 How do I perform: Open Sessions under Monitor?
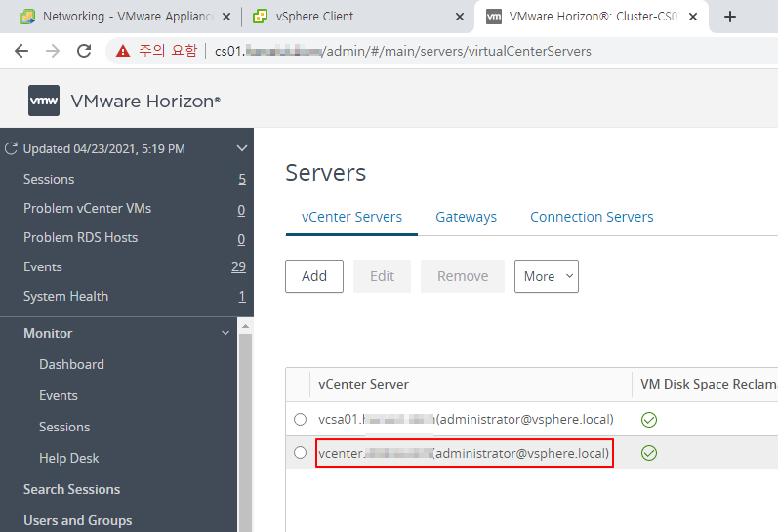click(64, 427)
